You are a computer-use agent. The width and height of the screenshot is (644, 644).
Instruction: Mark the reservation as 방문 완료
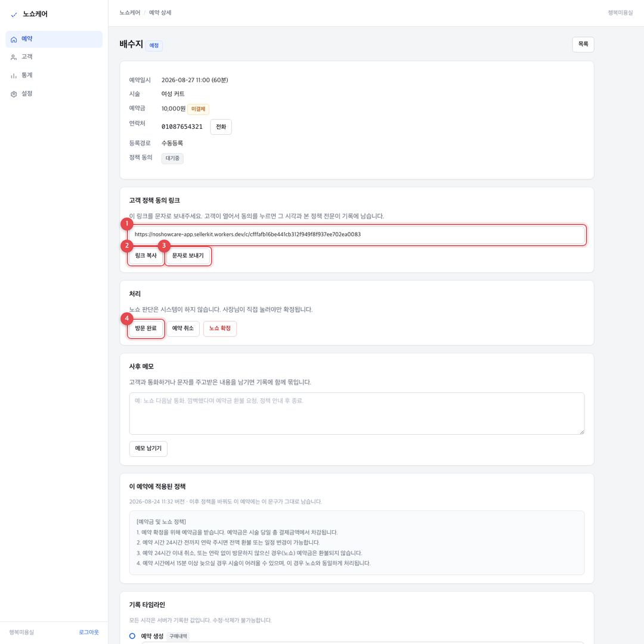click(146, 329)
